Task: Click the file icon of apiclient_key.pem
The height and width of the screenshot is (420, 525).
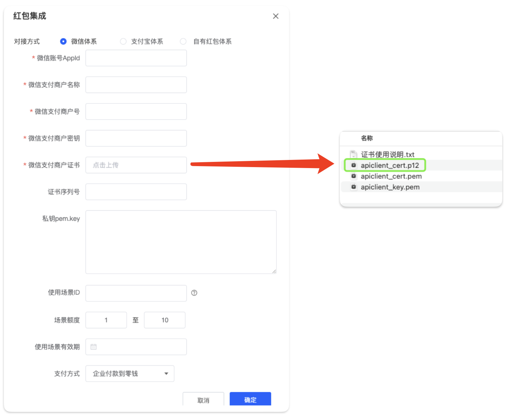Action: click(353, 187)
